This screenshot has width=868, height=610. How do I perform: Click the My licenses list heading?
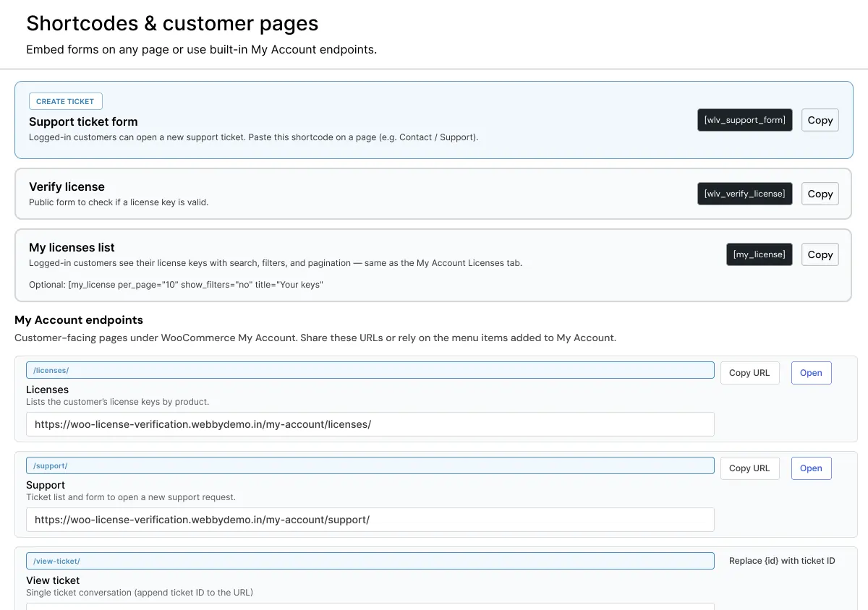72,247
